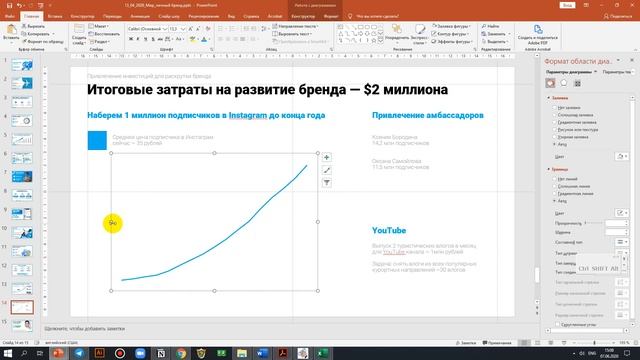Collapse the Граница section in the format pane
Viewport: 640px width, 360px height.
[x=549, y=169]
